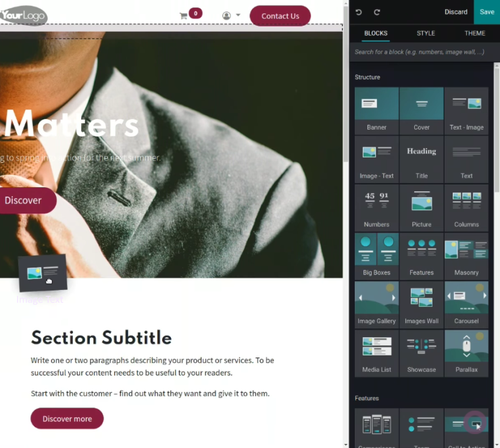Open the shopping cart icon
Image resolution: width=500 pixels, height=448 pixels.
183,16
